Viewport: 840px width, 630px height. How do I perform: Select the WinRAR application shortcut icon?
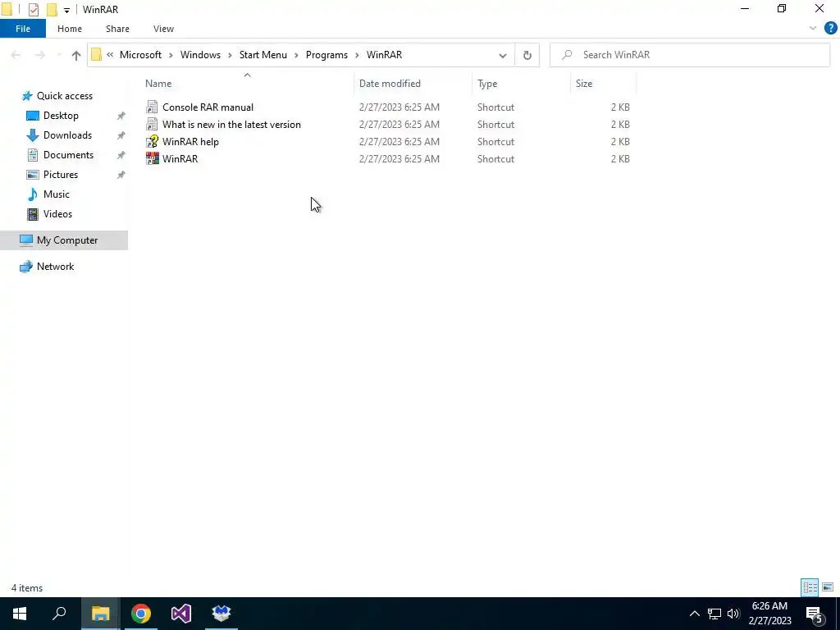(x=152, y=158)
